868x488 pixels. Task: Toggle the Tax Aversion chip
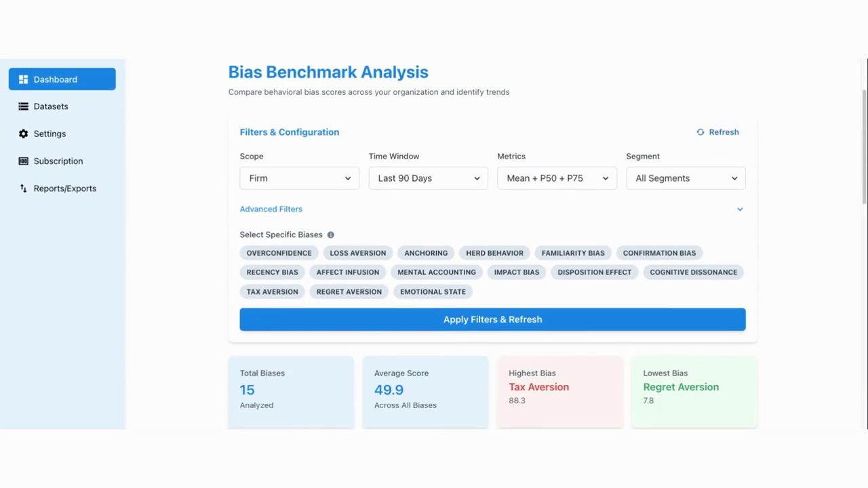coord(273,291)
